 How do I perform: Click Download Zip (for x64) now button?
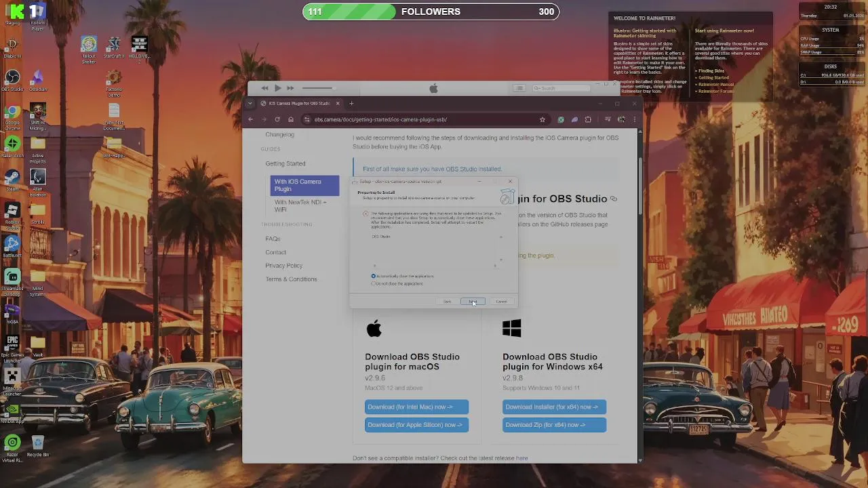(x=554, y=425)
